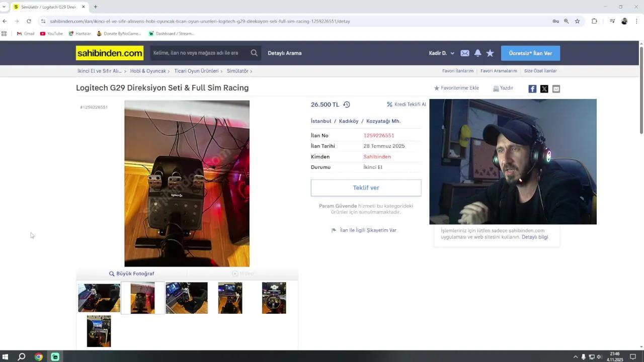Go to İkinci El ve Sıfır breadcrumb
This screenshot has height=362, width=644.
point(100,71)
